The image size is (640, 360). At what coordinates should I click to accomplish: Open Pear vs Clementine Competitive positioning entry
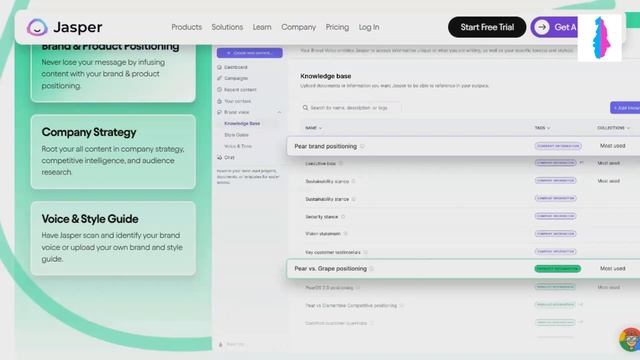pos(351,305)
